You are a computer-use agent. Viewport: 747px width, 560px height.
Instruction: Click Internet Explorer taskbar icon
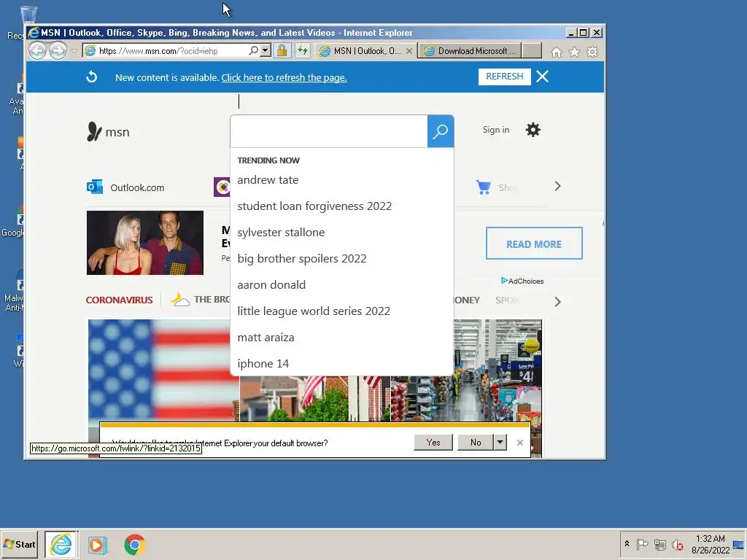click(x=61, y=544)
